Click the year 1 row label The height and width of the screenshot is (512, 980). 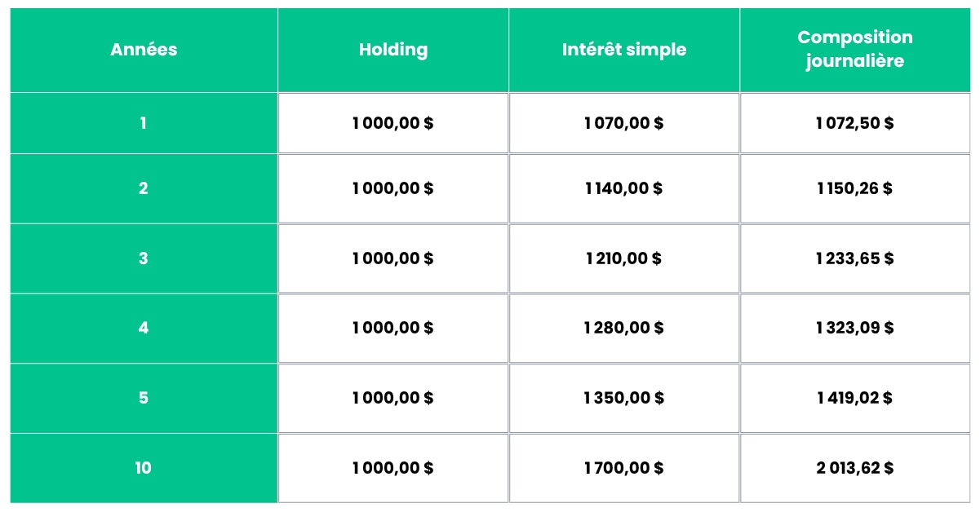click(x=144, y=124)
